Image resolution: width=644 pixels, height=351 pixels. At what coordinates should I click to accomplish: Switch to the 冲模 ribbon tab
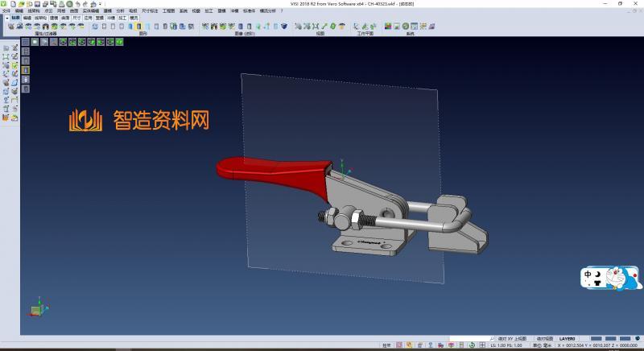pyautogui.click(x=111, y=18)
